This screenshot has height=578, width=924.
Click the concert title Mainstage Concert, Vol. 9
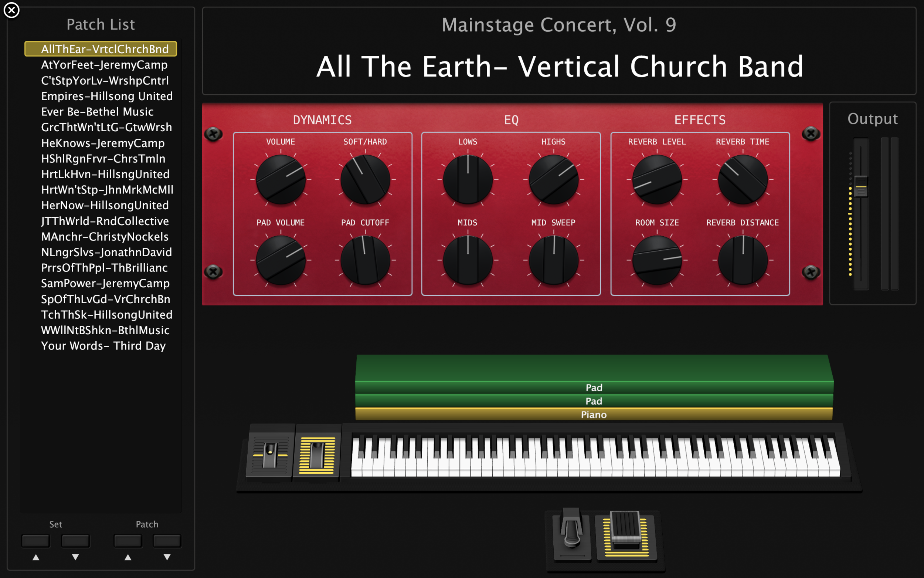559,25
